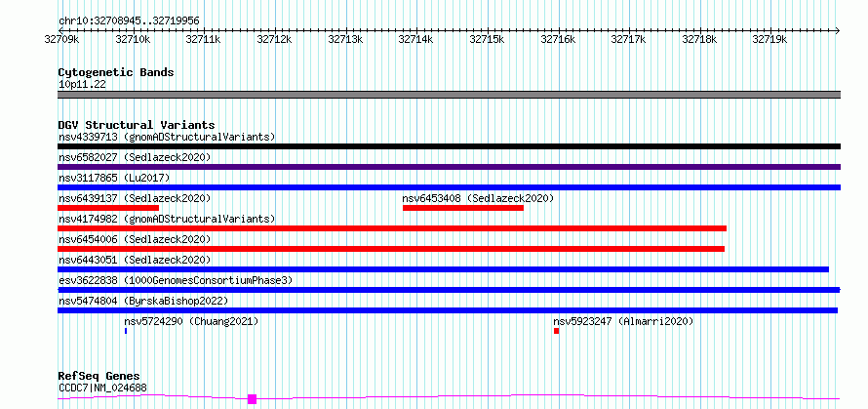Open variant label nsv6453408 (Sedlazeck2020)
Screen dimensions: 868x409
coord(478,198)
